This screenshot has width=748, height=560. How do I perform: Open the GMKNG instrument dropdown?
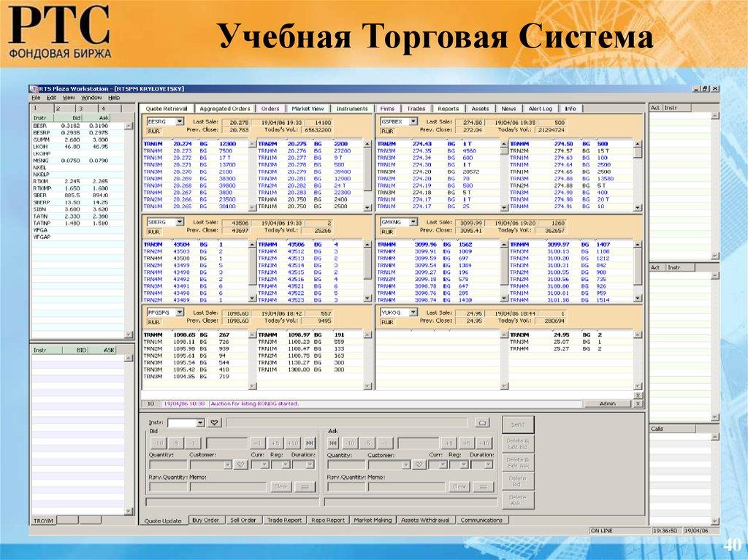pos(413,221)
